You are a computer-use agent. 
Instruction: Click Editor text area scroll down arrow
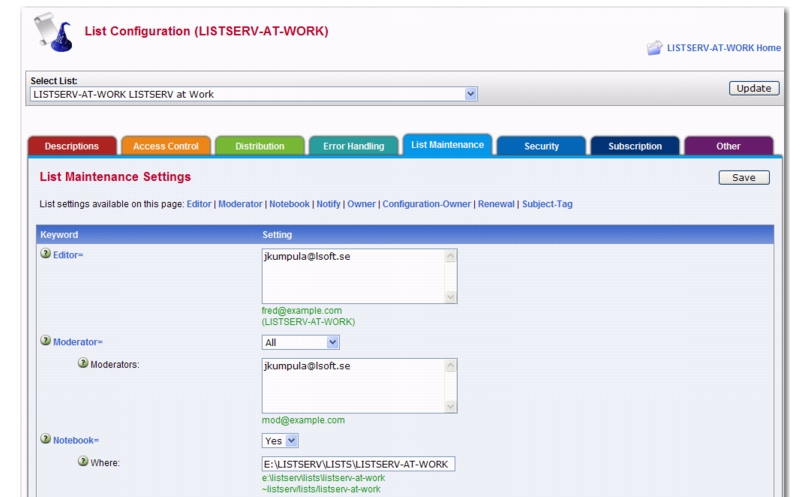point(450,297)
